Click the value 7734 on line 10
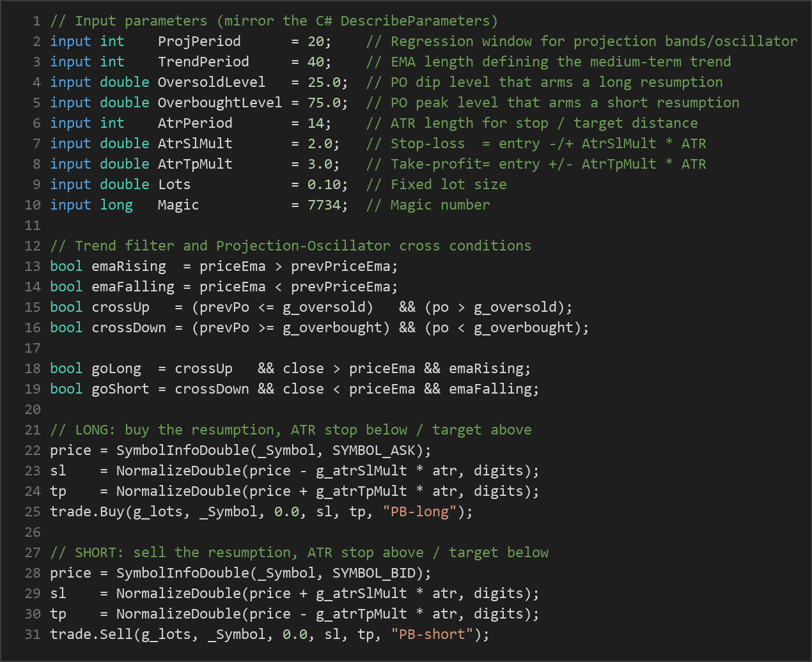812x662 pixels. coord(324,205)
